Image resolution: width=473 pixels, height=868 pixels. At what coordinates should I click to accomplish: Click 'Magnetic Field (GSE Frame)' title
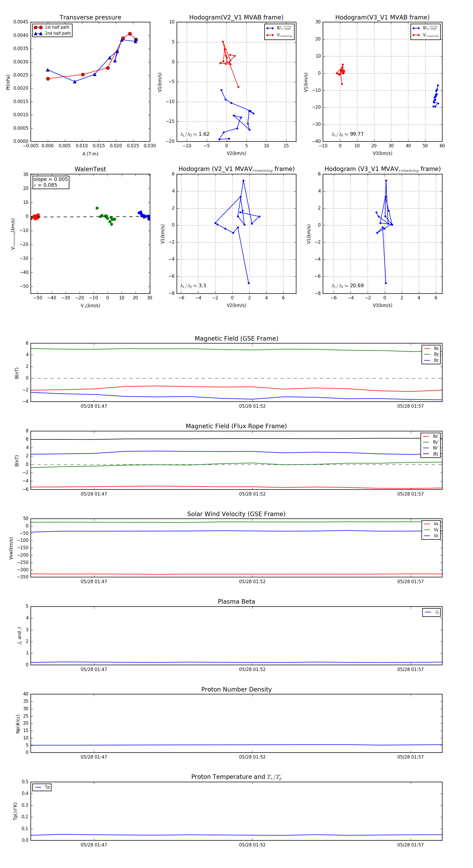pos(236,339)
